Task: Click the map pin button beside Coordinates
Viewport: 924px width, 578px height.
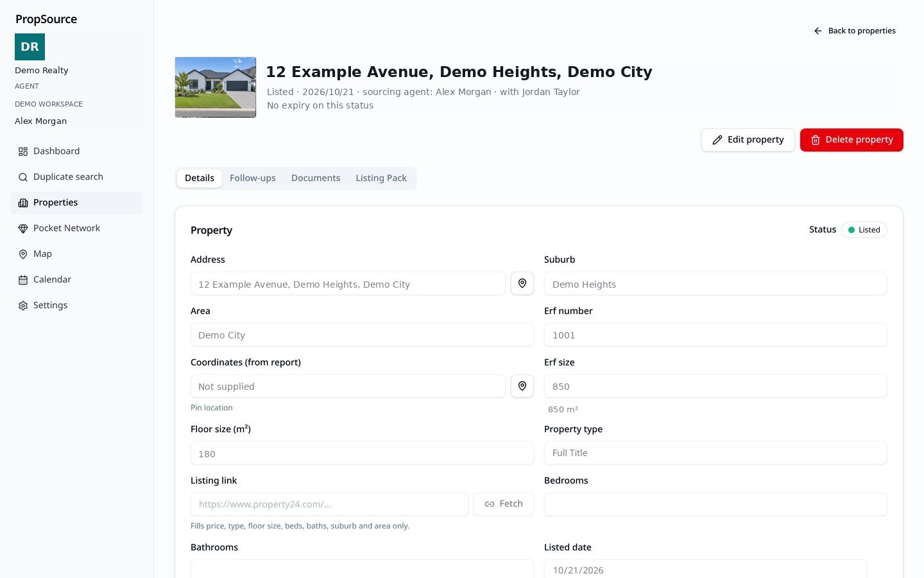Action: pos(522,386)
